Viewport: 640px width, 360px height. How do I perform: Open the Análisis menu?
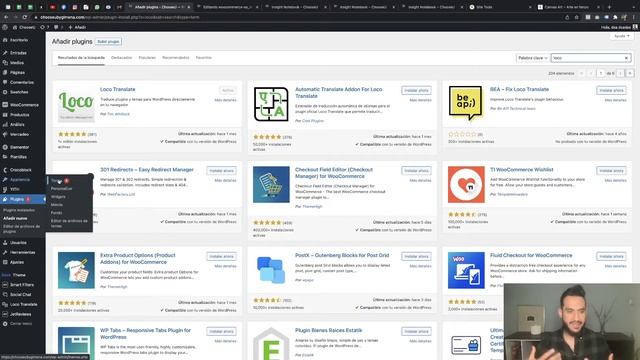(17, 124)
